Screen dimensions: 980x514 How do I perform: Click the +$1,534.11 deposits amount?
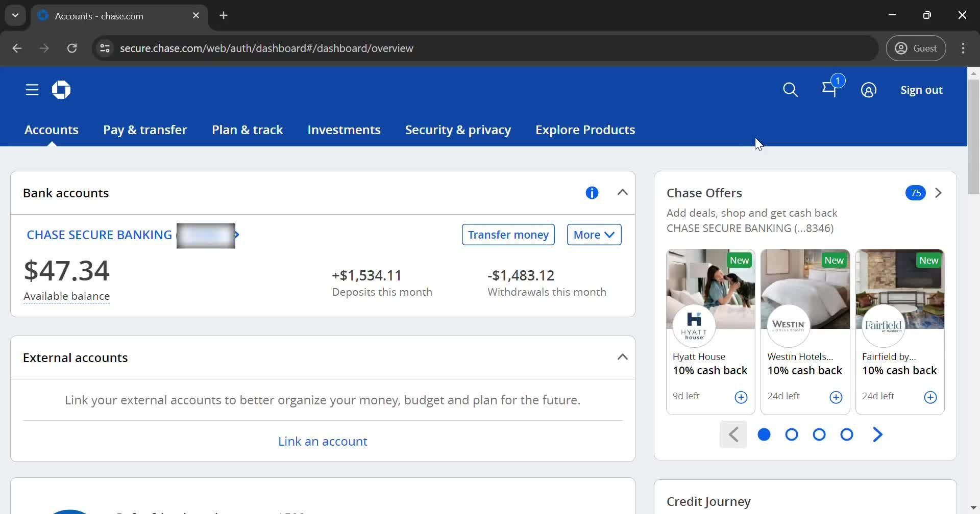pos(366,275)
